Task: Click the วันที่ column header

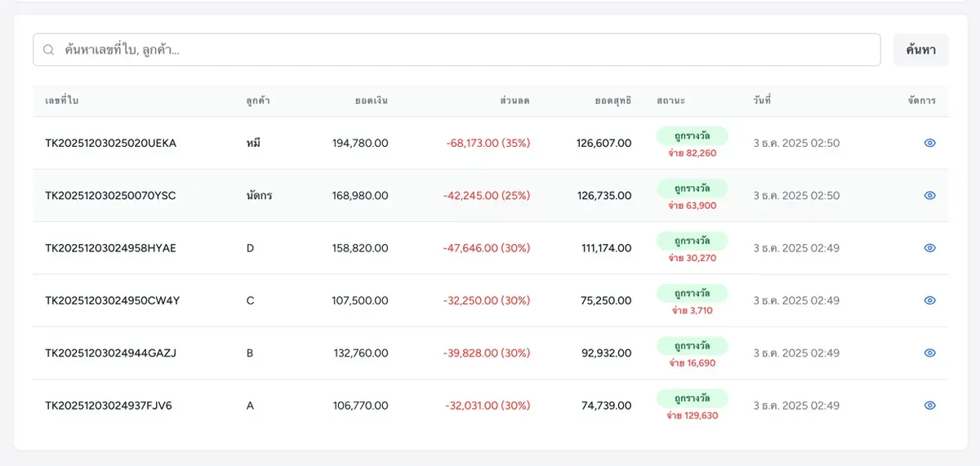Action: click(x=762, y=101)
